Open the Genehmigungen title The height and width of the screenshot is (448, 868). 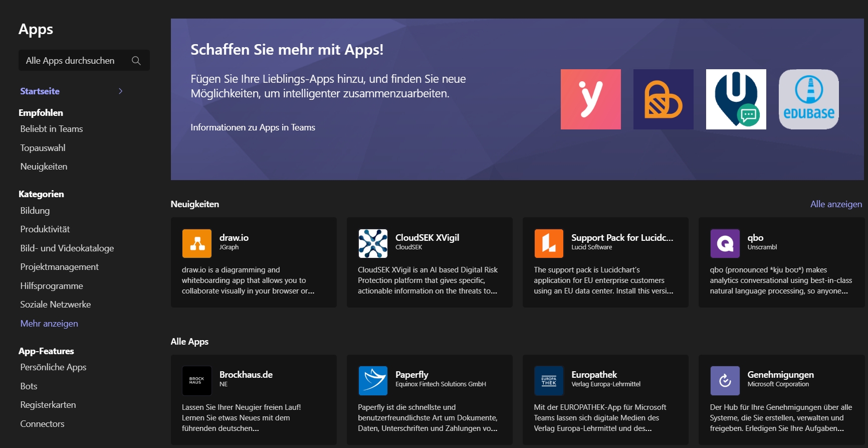click(780, 375)
